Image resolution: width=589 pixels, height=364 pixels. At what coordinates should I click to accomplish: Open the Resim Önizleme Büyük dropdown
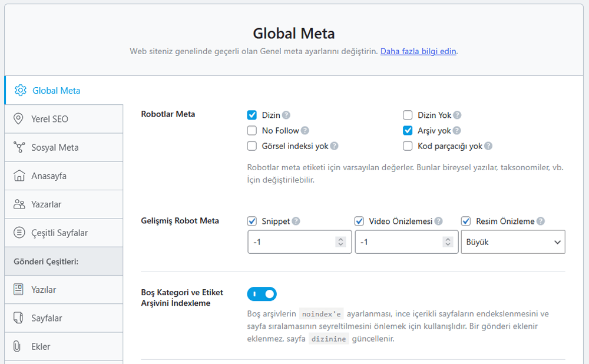[x=513, y=242]
